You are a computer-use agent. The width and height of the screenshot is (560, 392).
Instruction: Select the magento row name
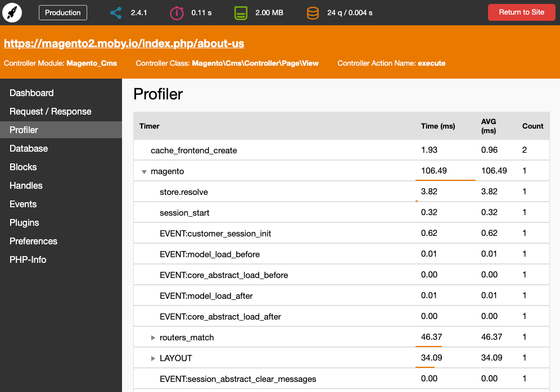[x=167, y=171]
